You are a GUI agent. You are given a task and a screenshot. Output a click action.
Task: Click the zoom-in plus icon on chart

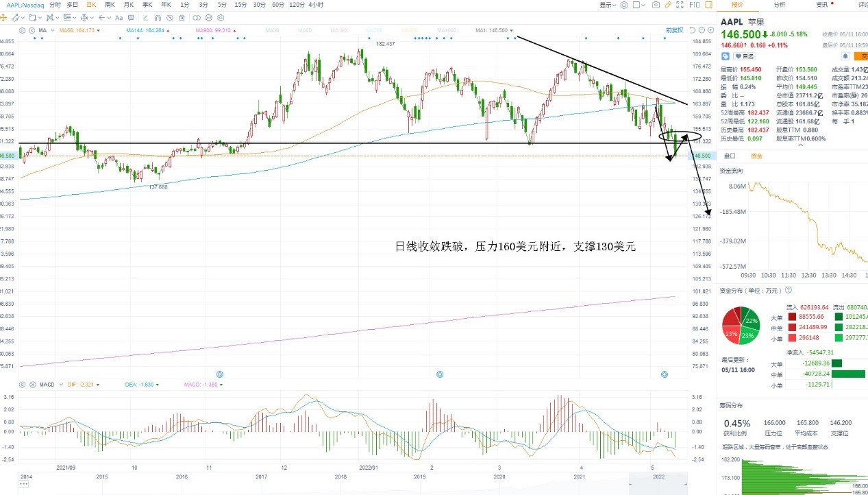(x=710, y=30)
